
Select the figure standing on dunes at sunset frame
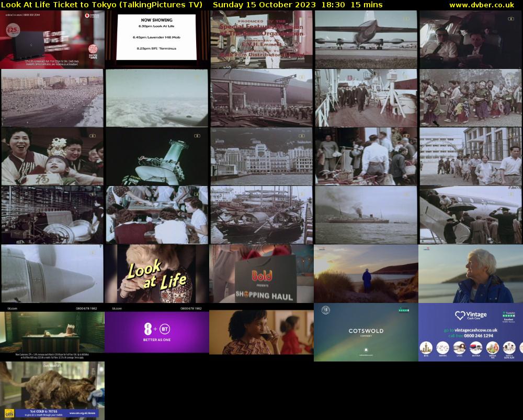coord(366,273)
